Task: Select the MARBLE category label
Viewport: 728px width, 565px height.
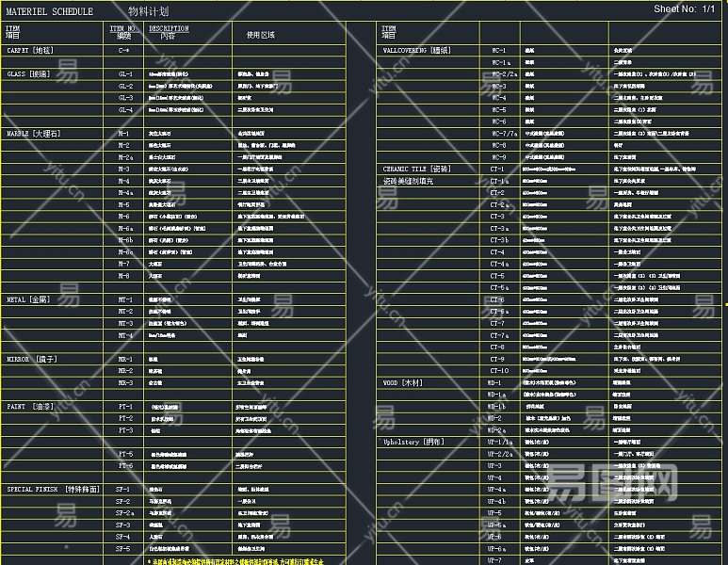Action: pos(34,135)
